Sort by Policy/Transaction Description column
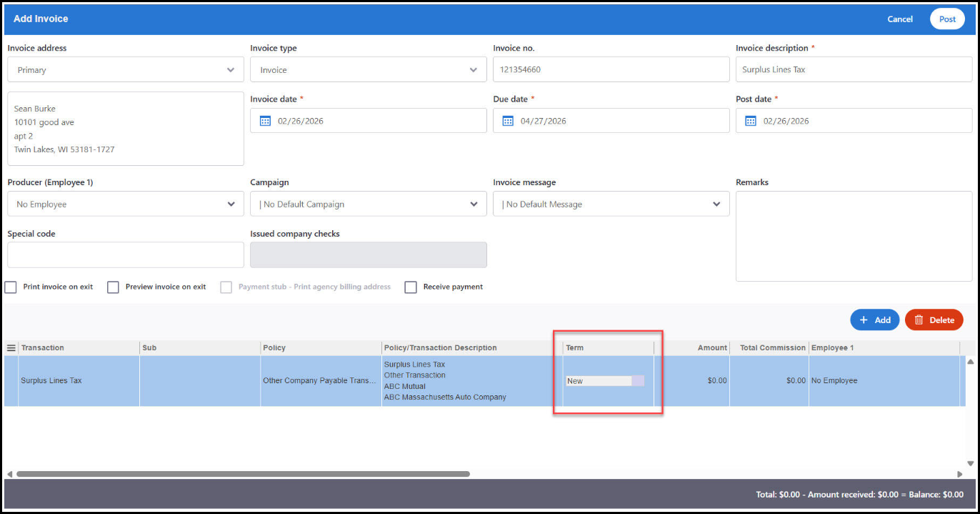 [x=472, y=348]
